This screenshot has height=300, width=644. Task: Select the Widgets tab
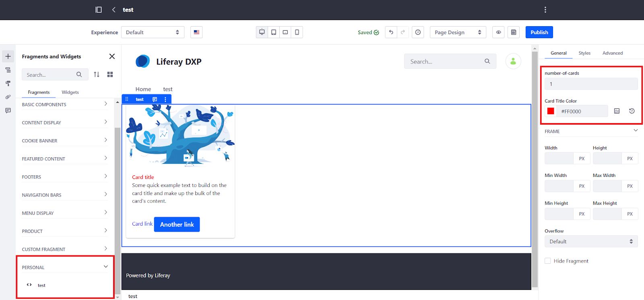point(70,92)
